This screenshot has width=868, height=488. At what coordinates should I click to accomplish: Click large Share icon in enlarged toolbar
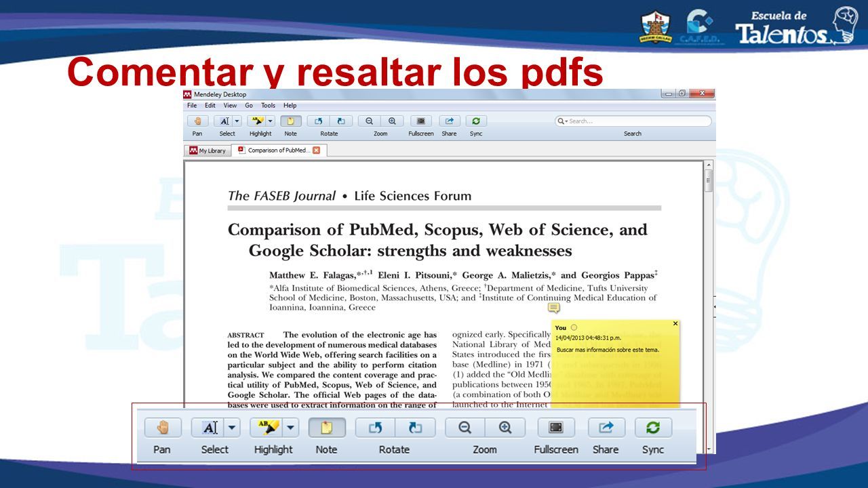[606, 428]
